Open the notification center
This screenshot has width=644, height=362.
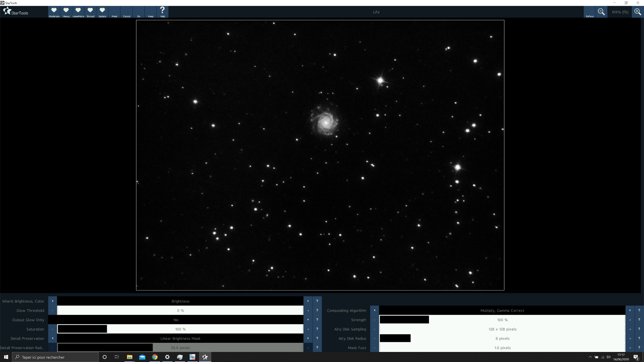pyautogui.click(x=636, y=357)
